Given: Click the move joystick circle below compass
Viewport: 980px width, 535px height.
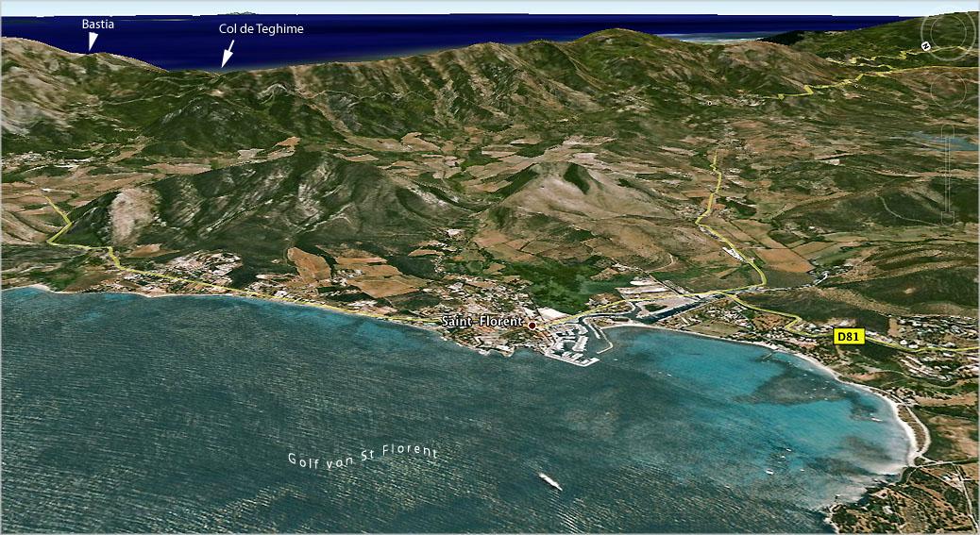Looking at the screenshot, I should [948, 90].
